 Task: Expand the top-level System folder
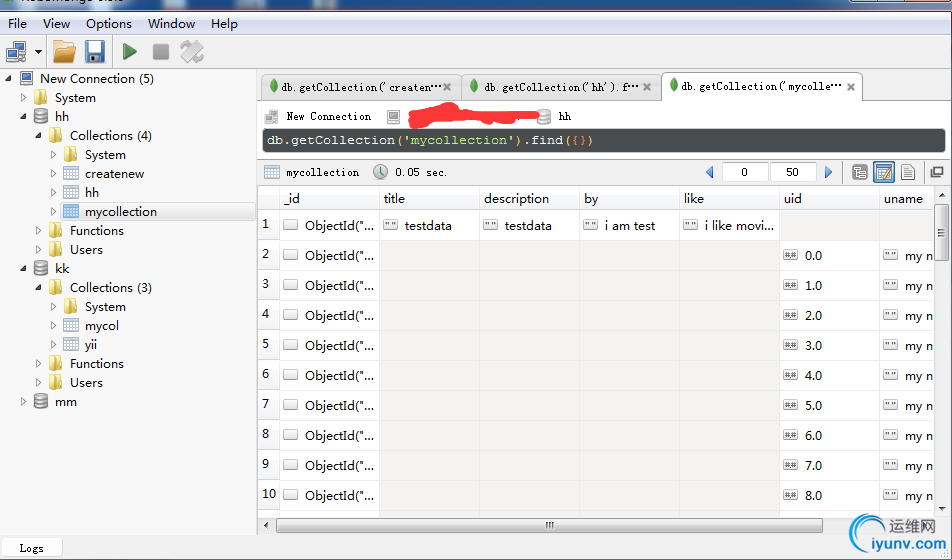24,97
